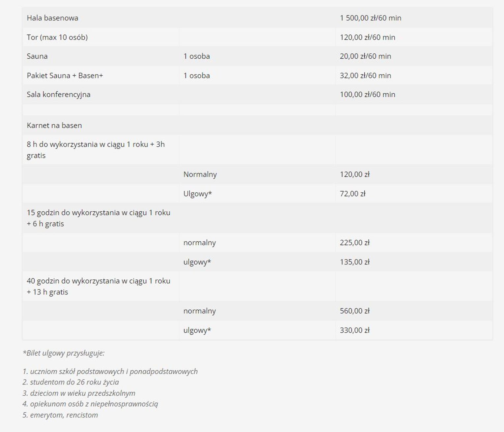504x432 pixels.
Task: Click the 15 godzin pass description
Action: [x=98, y=218]
